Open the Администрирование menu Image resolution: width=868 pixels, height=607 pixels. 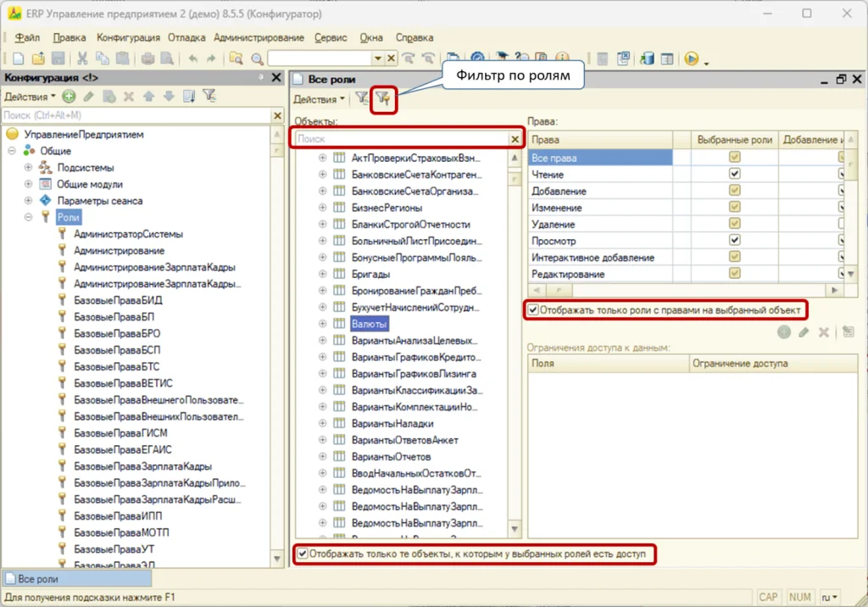[259, 37]
